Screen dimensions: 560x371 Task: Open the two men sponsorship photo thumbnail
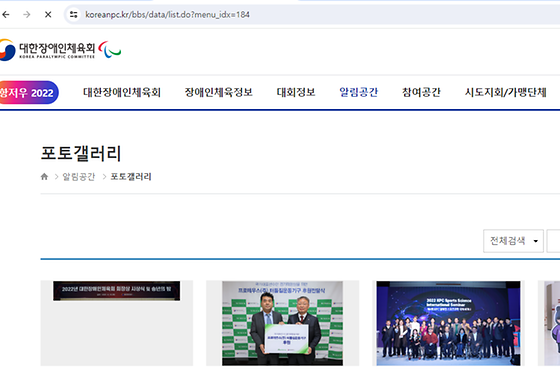[282, 323]
